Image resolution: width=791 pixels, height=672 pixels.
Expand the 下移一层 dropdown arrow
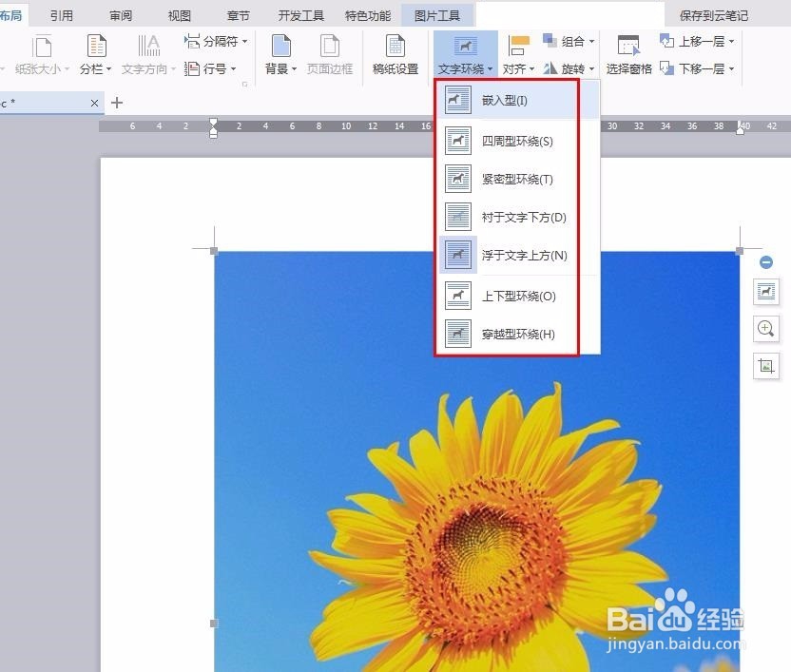coord(731,68)
